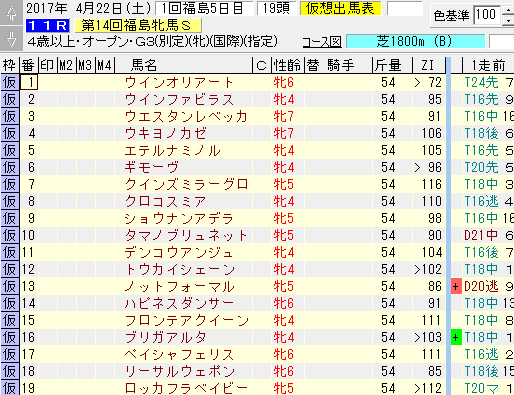Click the 1走前 column header
Image resolution: width=514 pixels, height=395 pixels.
[488, 65]
